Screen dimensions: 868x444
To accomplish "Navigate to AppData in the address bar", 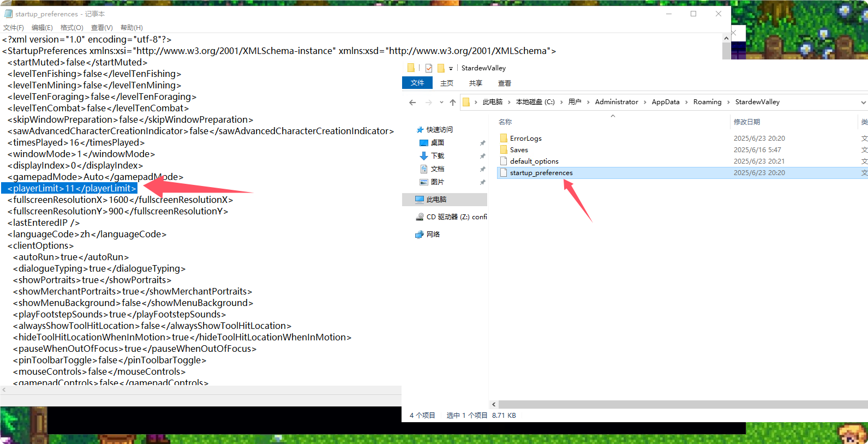I will (666, 102).
